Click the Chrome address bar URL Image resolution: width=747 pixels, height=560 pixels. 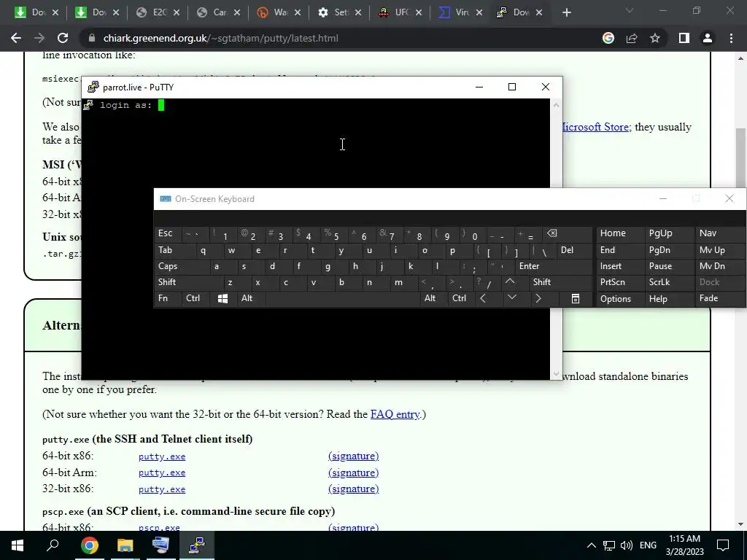click(x=220, y=38)
